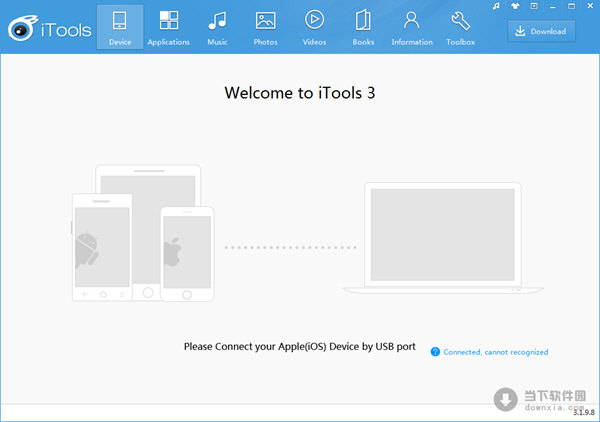Click the 'Welcome to iTools 3' heading
Screen dimensions: 600x422
pos(300,93)
